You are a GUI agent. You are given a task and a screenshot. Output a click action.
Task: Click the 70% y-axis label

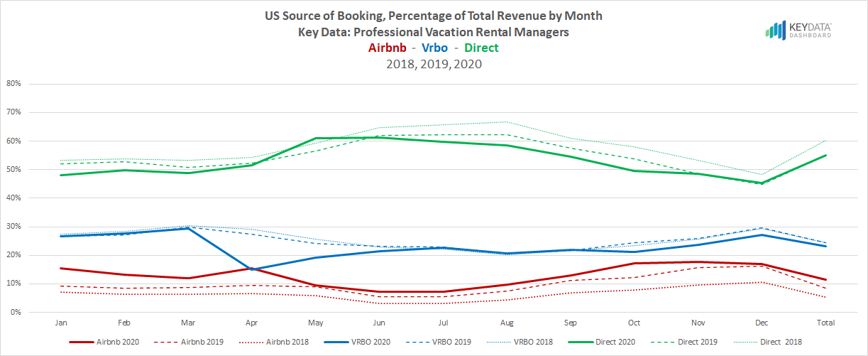(13, 112)
